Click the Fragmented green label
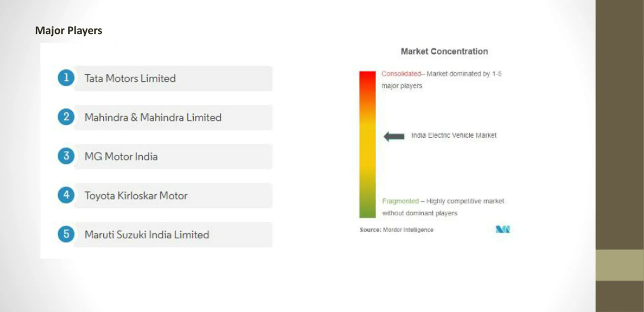Image resolution: width=644 pixels, height=312 pixels. point(400,201)
